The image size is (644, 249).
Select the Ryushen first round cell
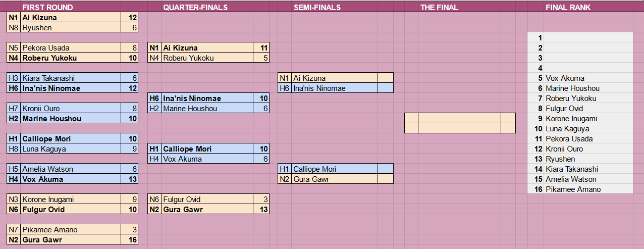tap(71, 28)
